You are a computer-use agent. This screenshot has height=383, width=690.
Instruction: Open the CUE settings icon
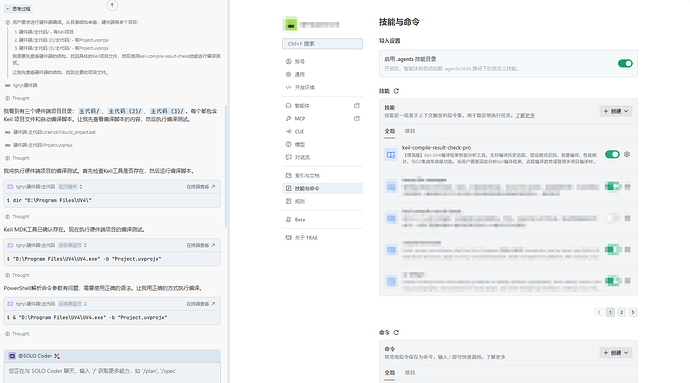click(289, 132)
